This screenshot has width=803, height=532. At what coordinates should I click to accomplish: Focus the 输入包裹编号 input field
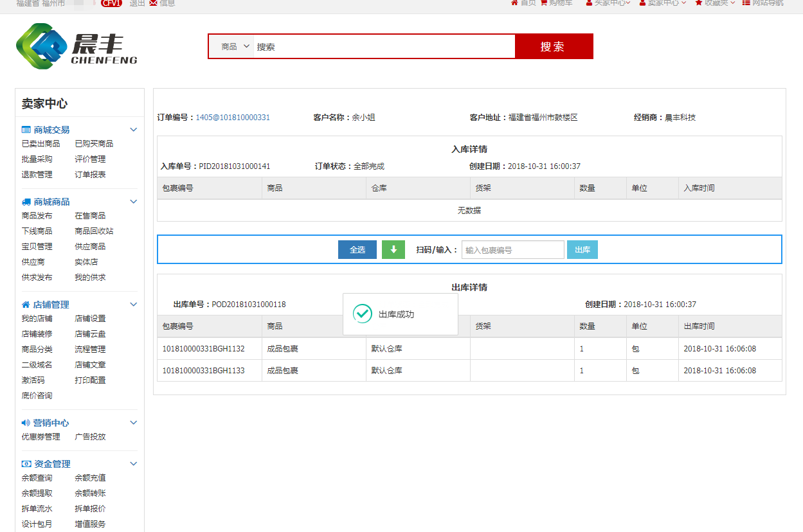[512, 250]
